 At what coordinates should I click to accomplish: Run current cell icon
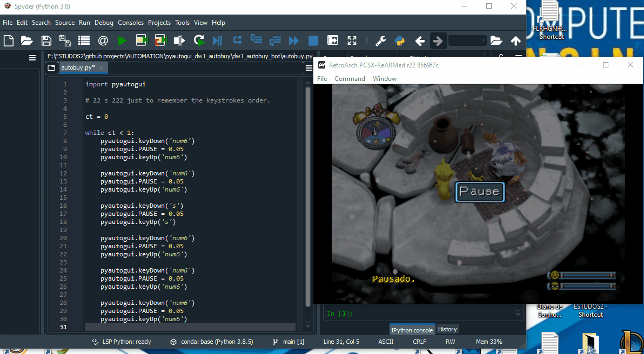click(x=142, y=40)
